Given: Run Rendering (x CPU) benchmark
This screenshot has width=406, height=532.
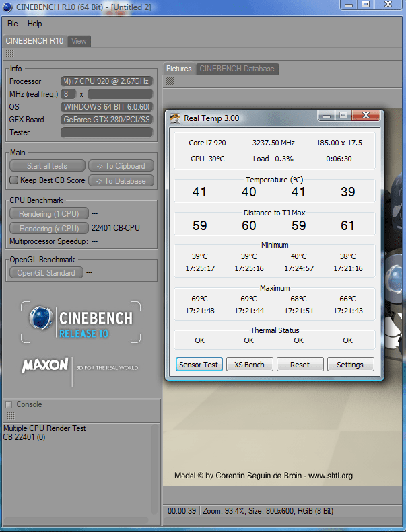Looking at the screenshot, I should tap(49, 229).
